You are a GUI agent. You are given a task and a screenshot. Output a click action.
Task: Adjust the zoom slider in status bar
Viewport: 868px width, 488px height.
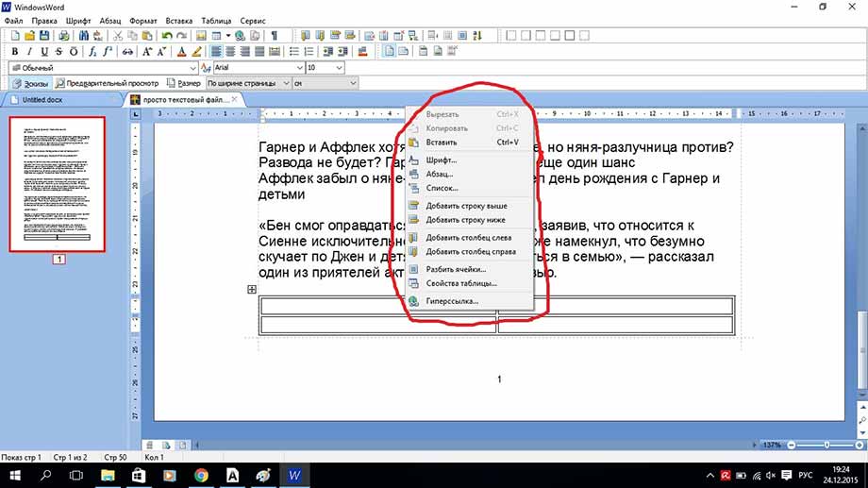point(826,445)
